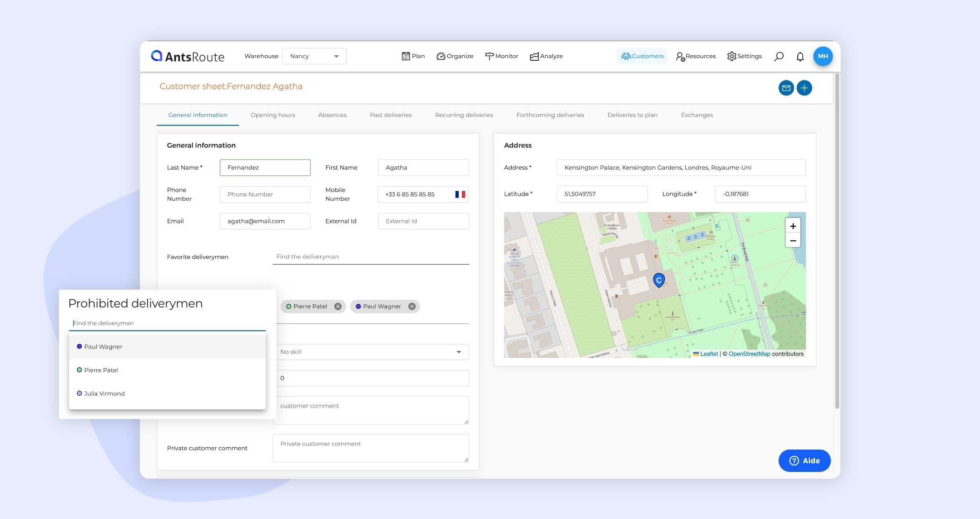Open the Past deliveries tab

click(x=391, y=115)
